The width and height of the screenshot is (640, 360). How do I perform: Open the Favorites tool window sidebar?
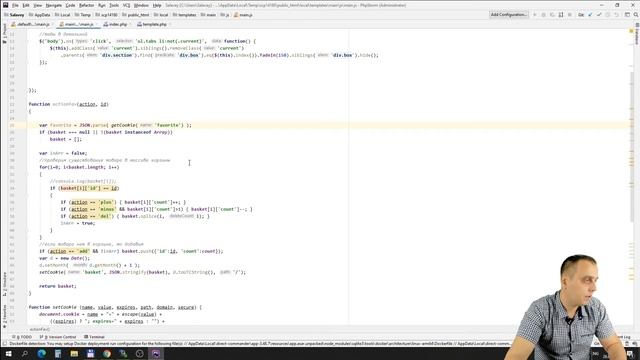coord(4,315)
